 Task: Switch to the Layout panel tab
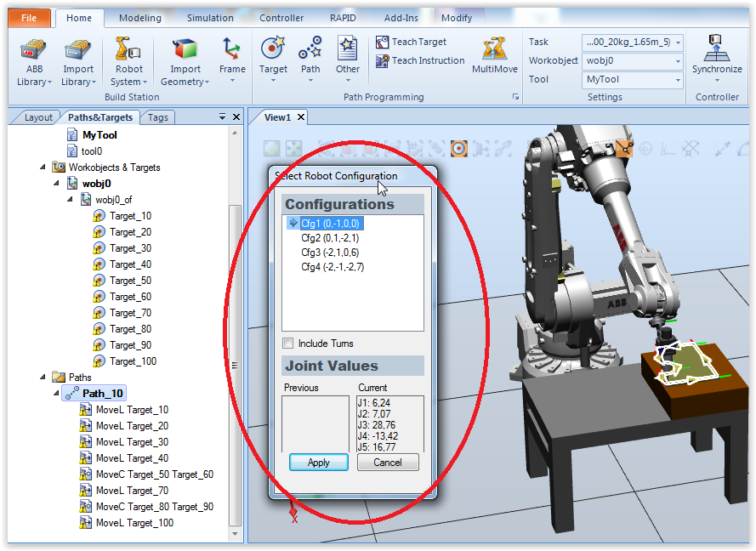37,117
